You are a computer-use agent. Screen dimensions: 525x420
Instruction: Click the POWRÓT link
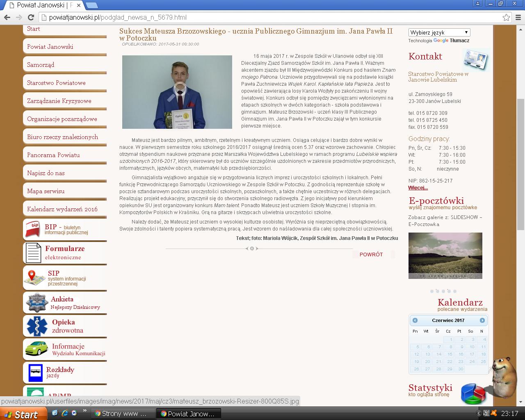click(371, 254)
